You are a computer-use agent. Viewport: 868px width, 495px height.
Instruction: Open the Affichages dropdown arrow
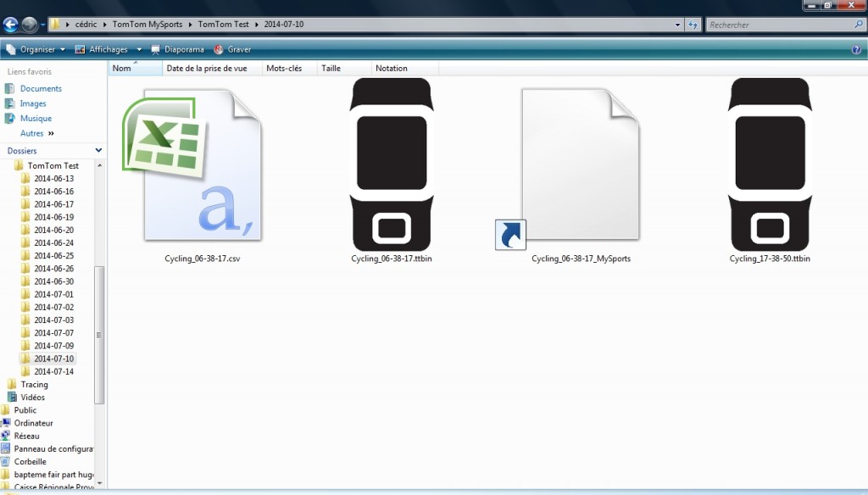click(139, 49)
